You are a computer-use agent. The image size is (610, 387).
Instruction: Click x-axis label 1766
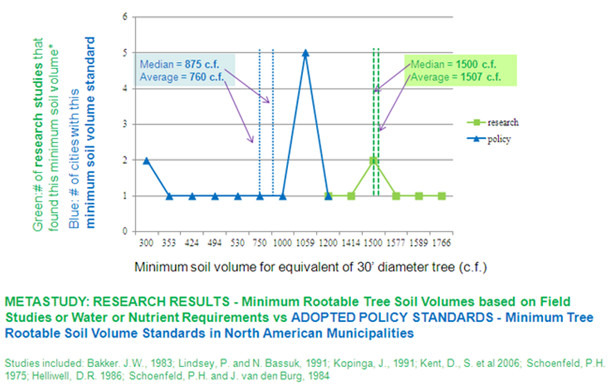(x=442, y=243)
